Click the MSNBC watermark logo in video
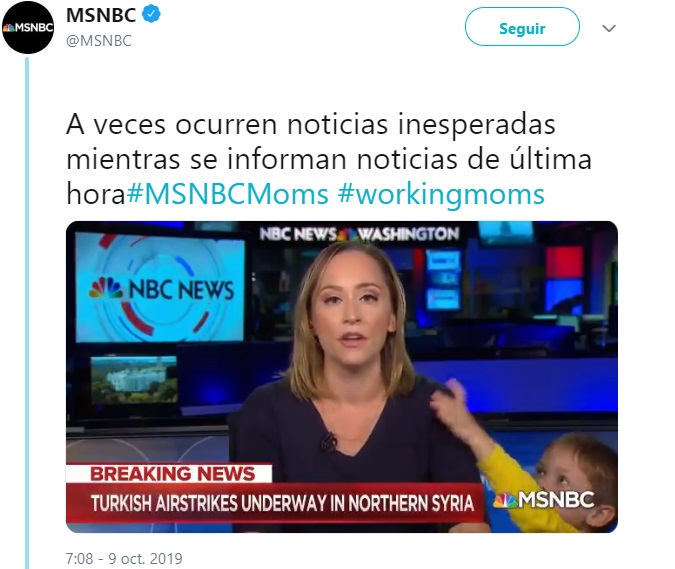675x569 pixels. coord(544,500)
